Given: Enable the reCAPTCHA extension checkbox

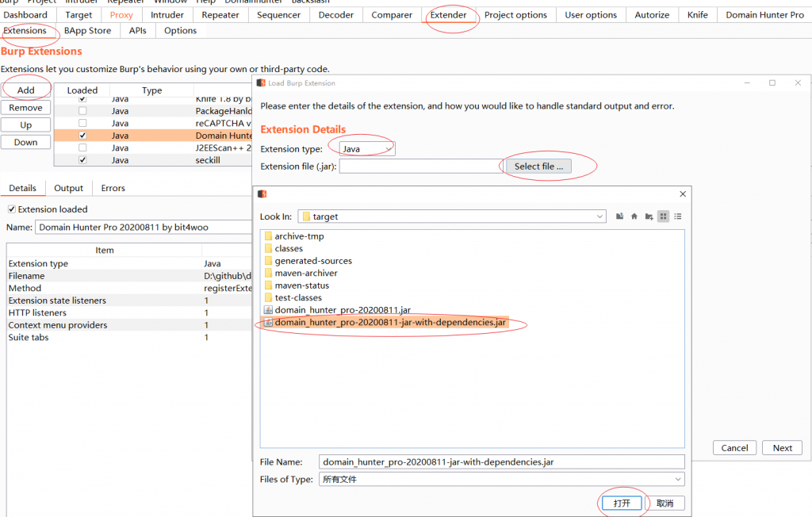Looking at the screenshot, I should click(82, 123).
